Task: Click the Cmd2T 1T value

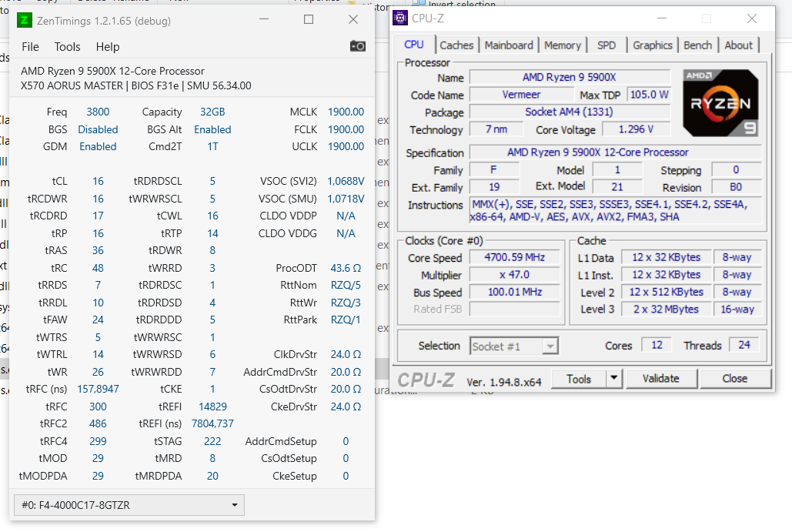Action: tap(212, 146)
